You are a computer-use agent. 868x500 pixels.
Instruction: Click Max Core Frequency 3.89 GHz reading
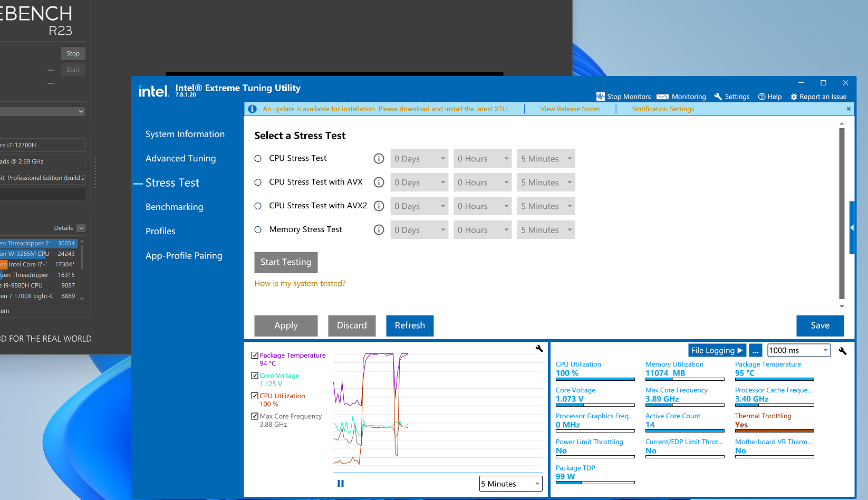pos(662,399)
